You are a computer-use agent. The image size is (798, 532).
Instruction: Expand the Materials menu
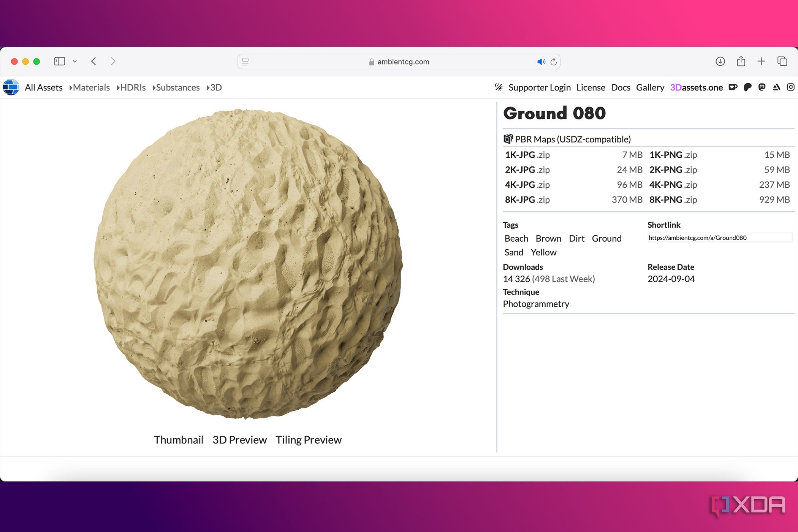click(90, 87)
